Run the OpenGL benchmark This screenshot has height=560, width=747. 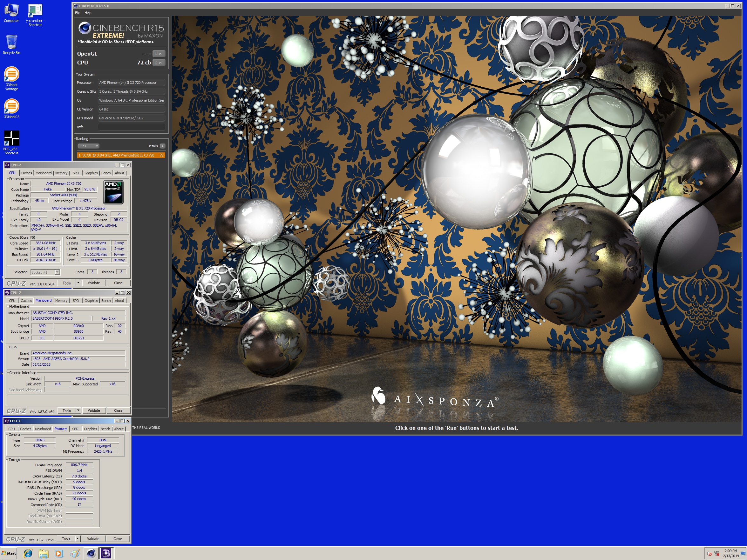pyautogui.click(x=159, y=54)
